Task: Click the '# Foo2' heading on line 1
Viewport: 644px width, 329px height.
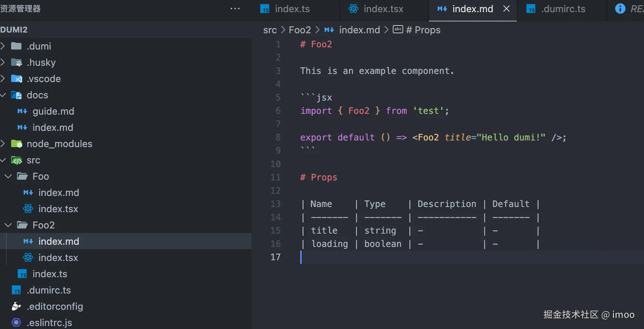Action: point(316,44)
